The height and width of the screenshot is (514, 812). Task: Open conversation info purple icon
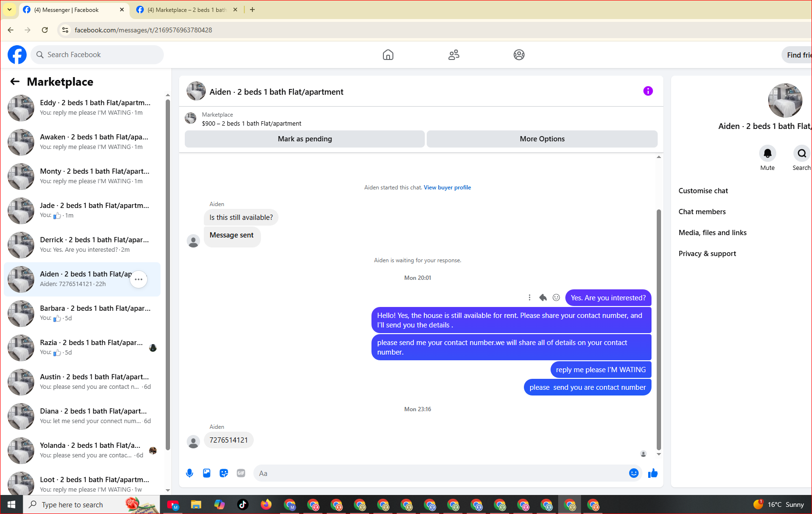coord(648,91)
